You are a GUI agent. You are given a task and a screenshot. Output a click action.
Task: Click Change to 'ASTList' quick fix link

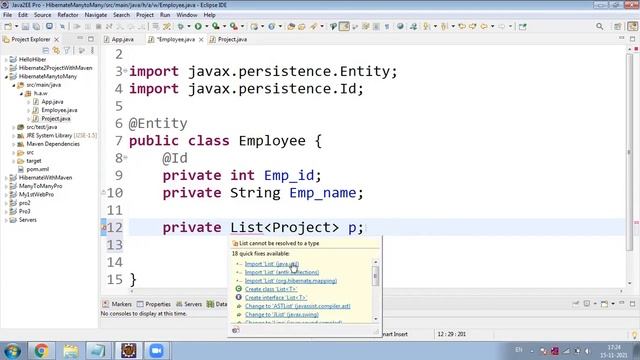(298, 306)
